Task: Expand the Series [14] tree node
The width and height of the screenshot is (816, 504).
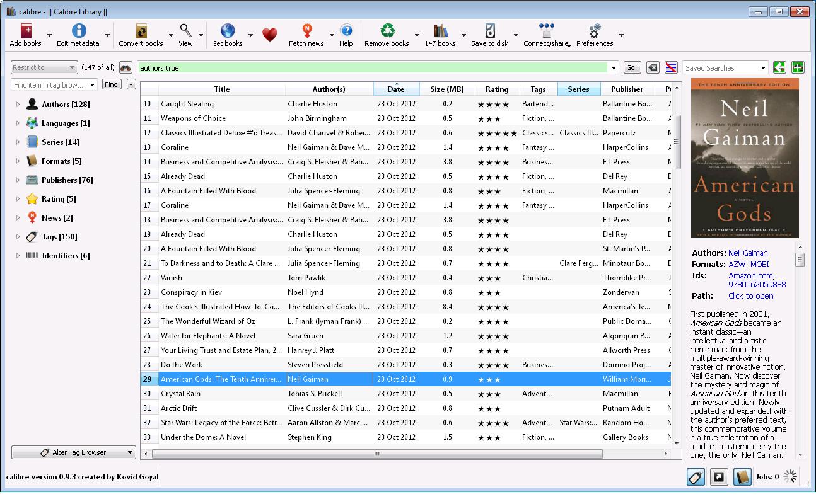Action: 18,142
